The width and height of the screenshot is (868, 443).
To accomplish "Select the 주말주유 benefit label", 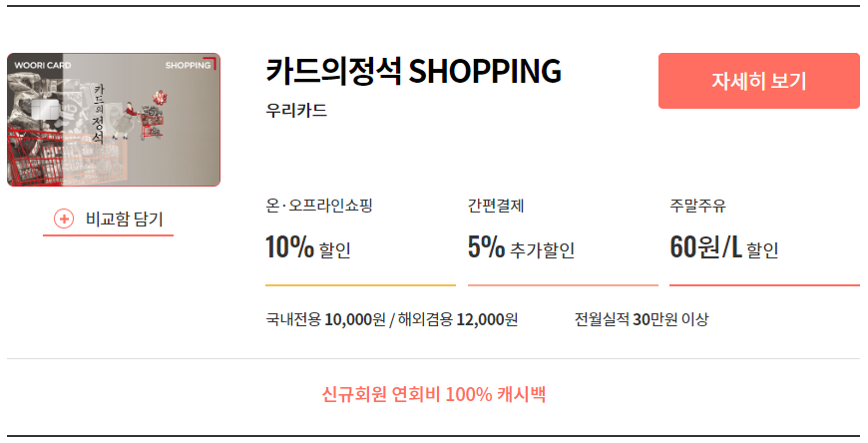I will [x=697, y=206].
